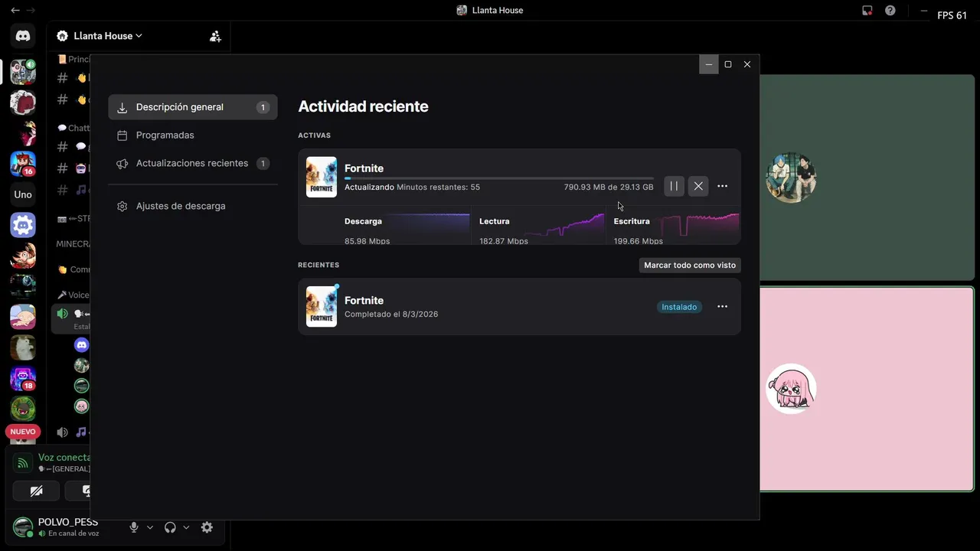Click 'Minutos restantes: 55' text
980x551 pixels.
[x=438, y=187]
